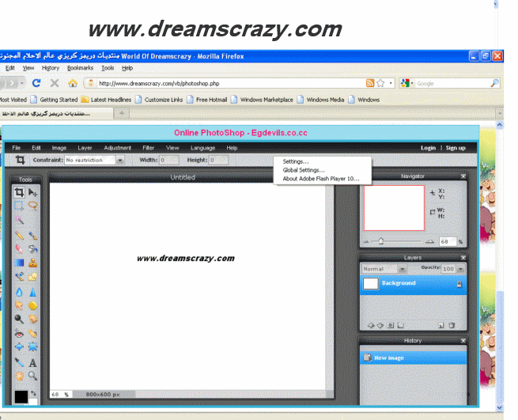This screenshot has width=518, height=420.
Task: Select the Drawing shapes tool
Action: click(x=32, y=277)
